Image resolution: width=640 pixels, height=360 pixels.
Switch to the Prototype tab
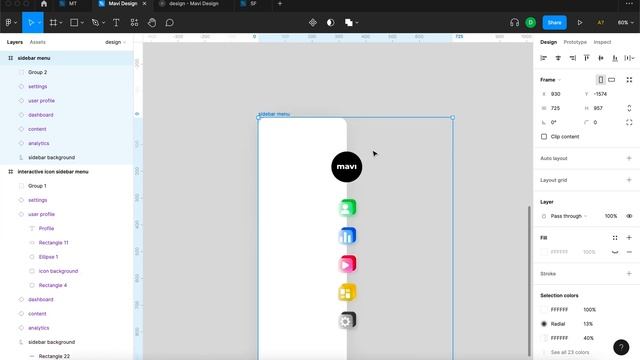point(575,42)
